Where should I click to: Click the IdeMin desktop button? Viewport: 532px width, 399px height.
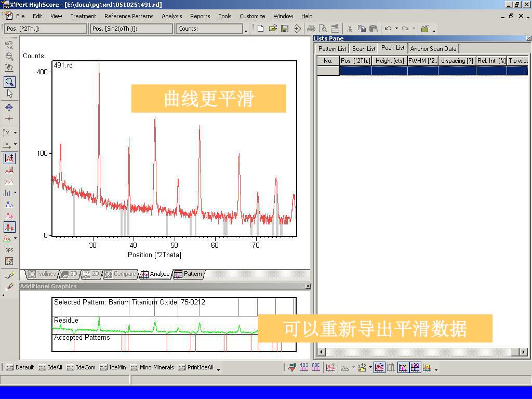(113, 367)
